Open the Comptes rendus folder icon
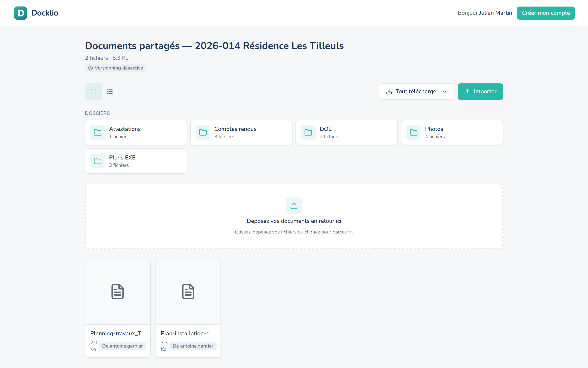The image size is (588, 368). [203, 132]
